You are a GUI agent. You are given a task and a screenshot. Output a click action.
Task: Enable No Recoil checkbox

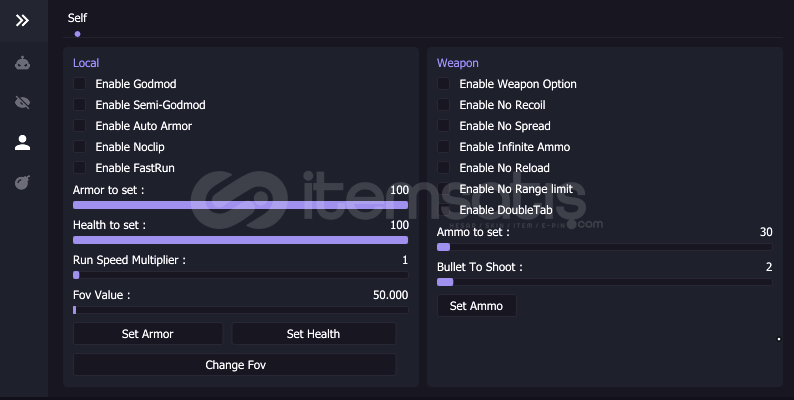click(x=444, y=105)
